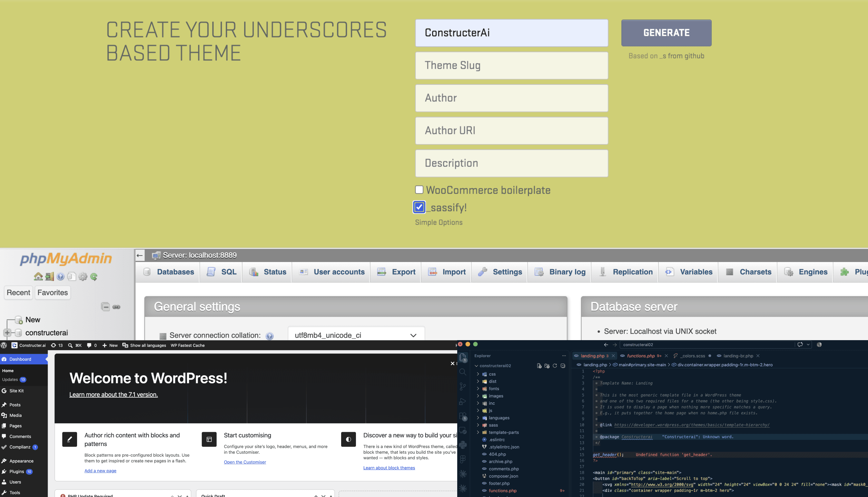Click Simple Options link under checkboxes

(439, 222)
